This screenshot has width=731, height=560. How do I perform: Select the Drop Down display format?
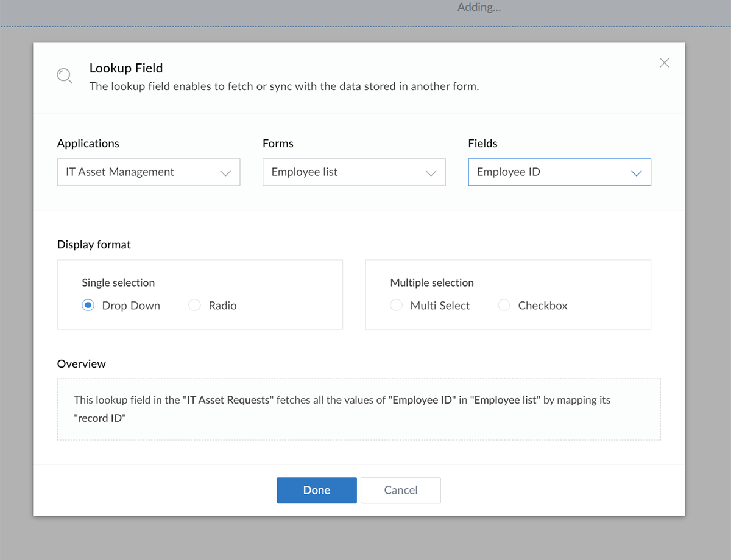(87, 305)
